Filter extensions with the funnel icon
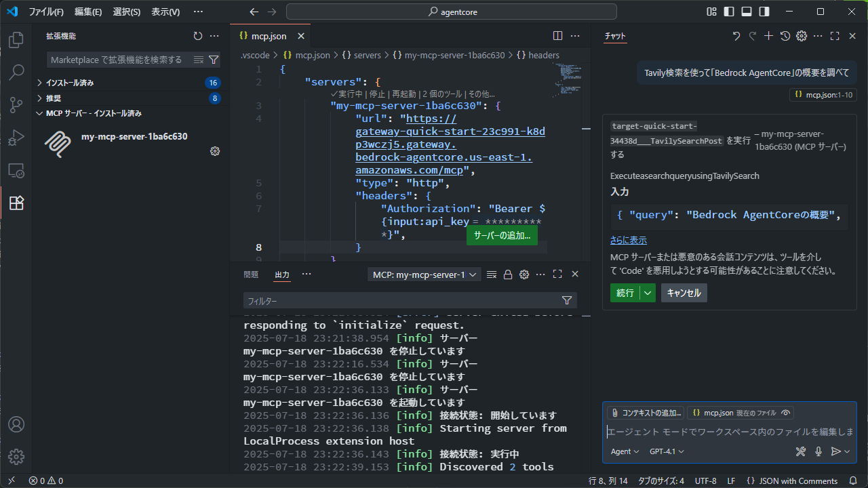The image size is (868, 488). [214, 60]
